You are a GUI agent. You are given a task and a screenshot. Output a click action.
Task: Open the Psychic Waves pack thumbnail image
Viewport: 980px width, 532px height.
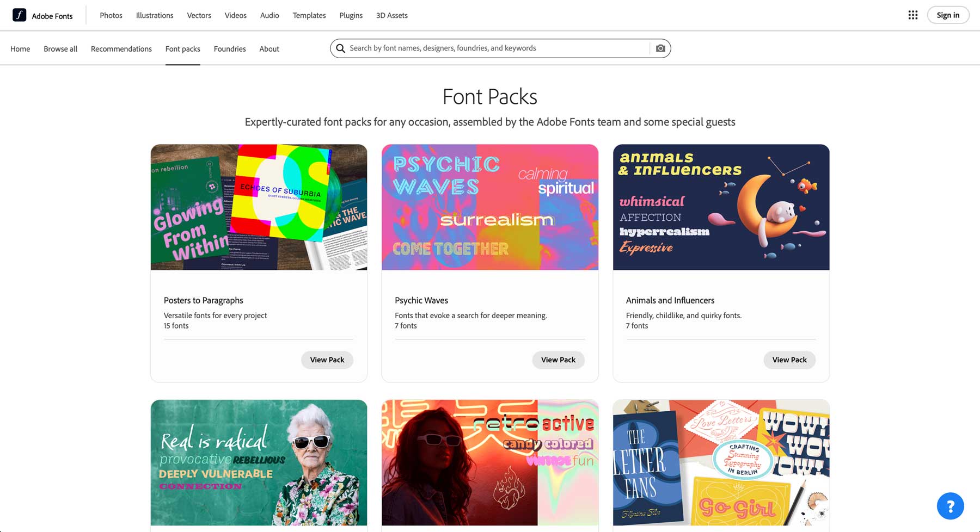[x=490, y=207]
